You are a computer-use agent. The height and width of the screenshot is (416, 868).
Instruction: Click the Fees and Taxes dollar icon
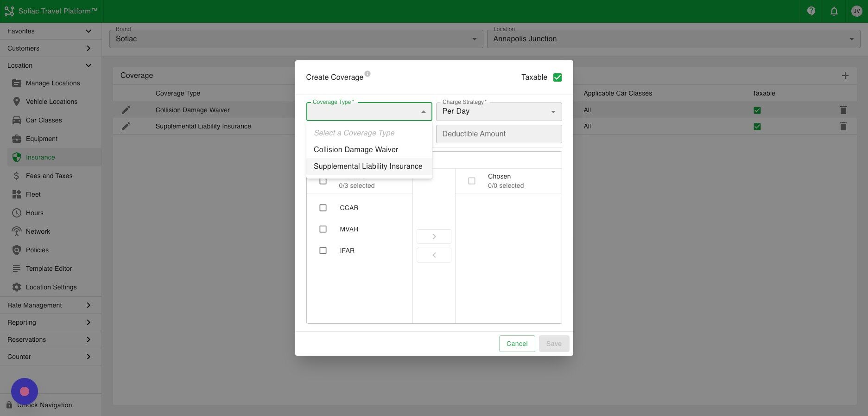(17, 176)
